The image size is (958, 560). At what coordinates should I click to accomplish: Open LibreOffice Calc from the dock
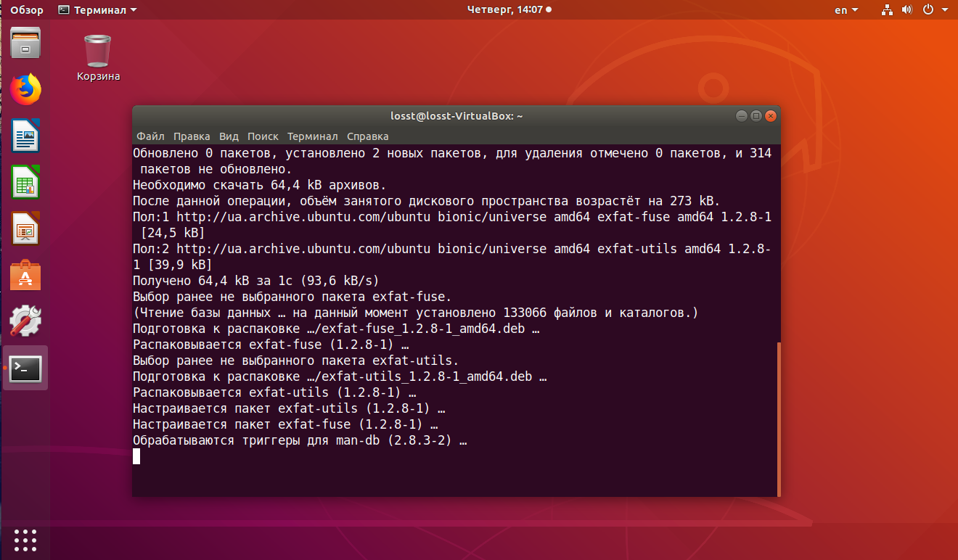pos(25,181)
